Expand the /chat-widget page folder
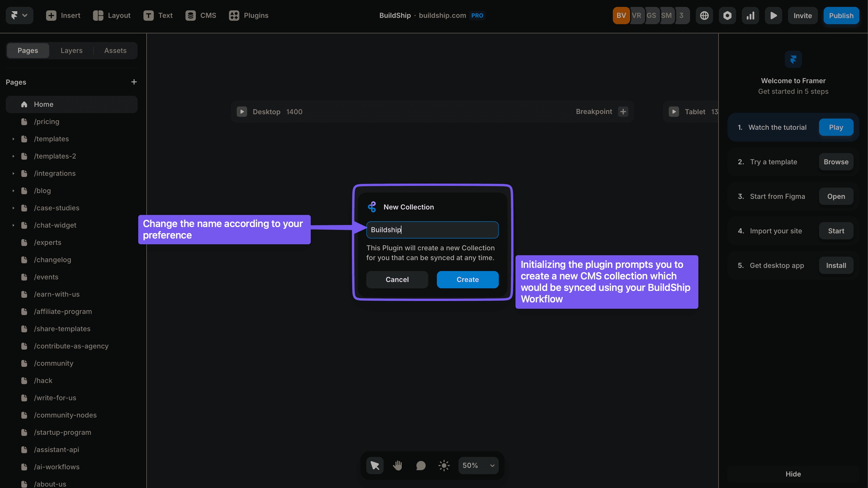This screenshot has width=868, height=488. (x=13, y=225)
